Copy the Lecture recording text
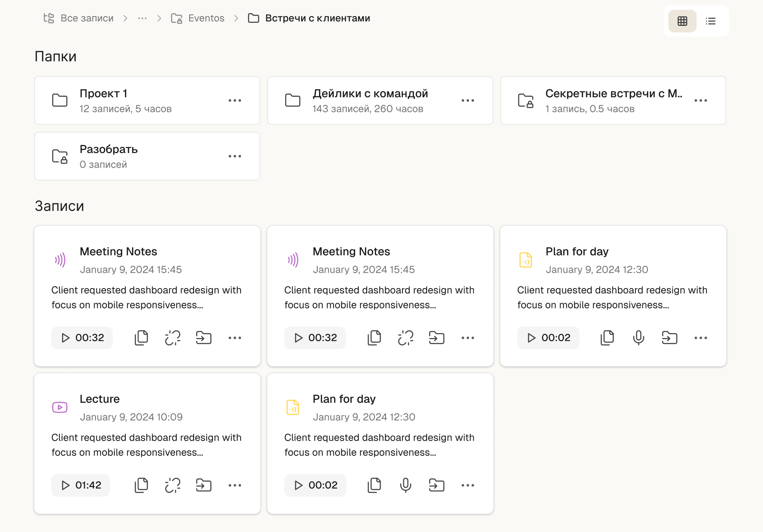This screenshot has height=532, width=763. 141,485
